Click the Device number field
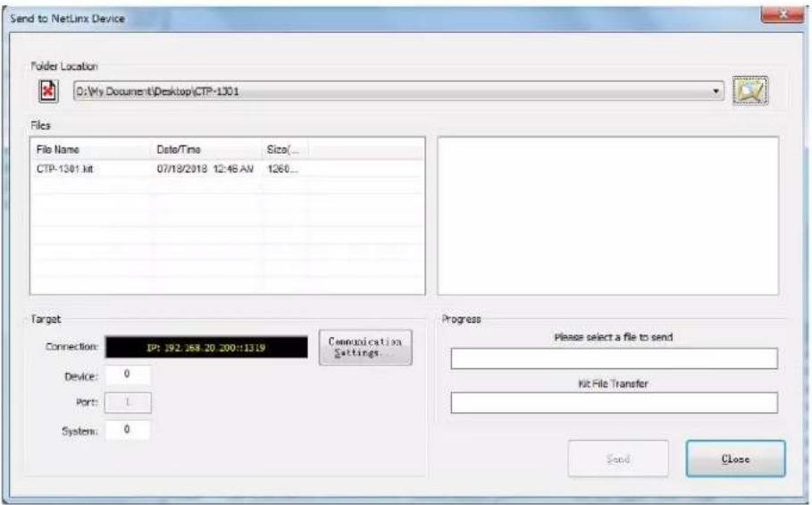 pos(128,375)
